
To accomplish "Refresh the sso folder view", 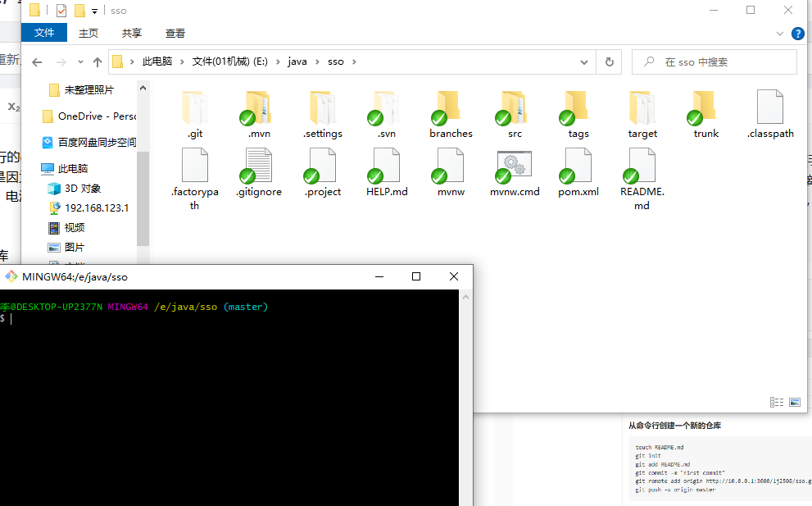I will [610, 62].
